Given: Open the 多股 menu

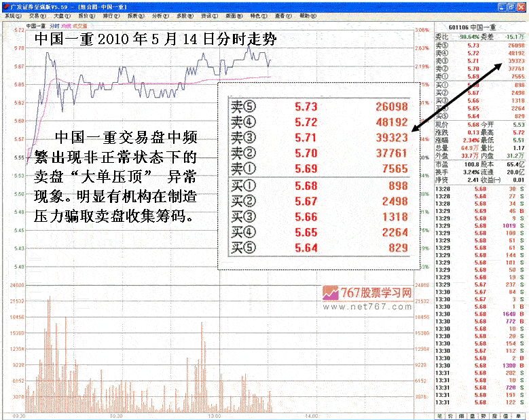Looking at the screenshot, I should (x=185, y=16).
